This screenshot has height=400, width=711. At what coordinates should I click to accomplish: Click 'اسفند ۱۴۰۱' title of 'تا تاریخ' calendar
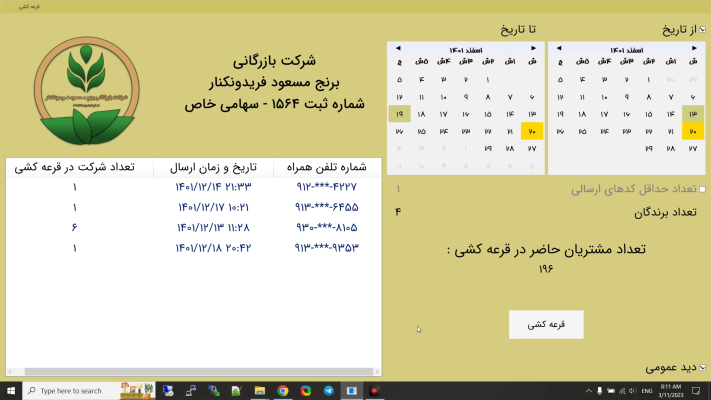pyautogui.click(x=466, y=50)
